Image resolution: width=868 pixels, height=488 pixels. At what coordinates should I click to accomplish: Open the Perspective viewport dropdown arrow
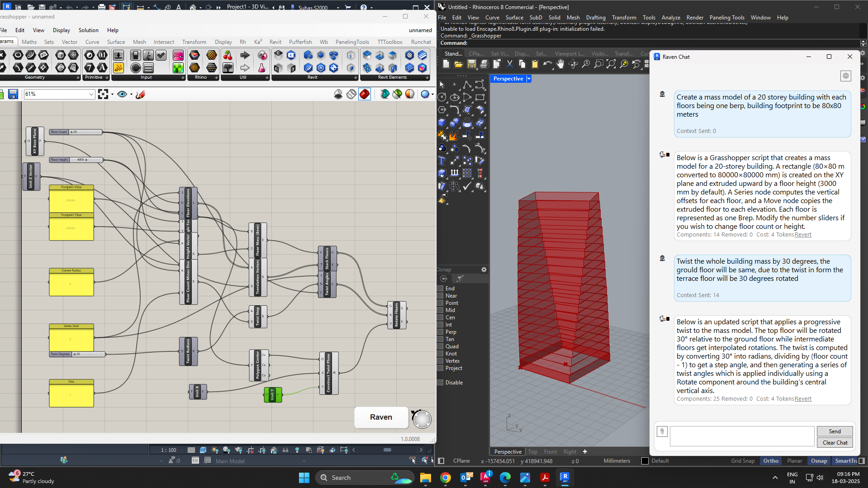tap(529, 79)
